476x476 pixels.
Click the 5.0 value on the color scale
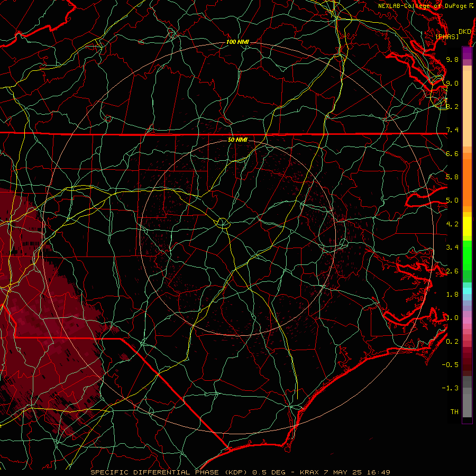pyautogui.click(x=452, y=200)
